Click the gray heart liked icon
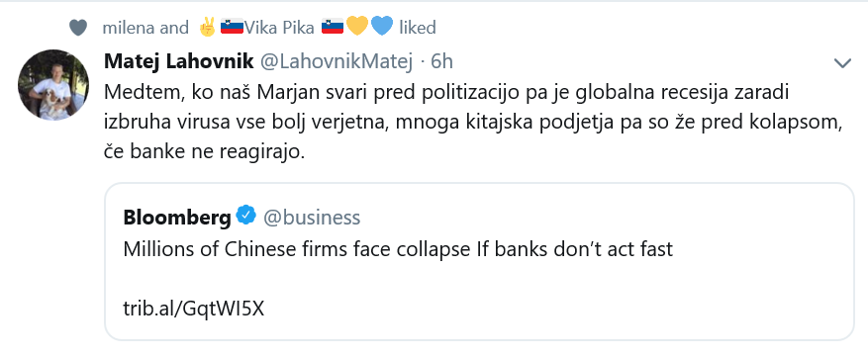The image size is (868, 357). click(x=78, y=27)
